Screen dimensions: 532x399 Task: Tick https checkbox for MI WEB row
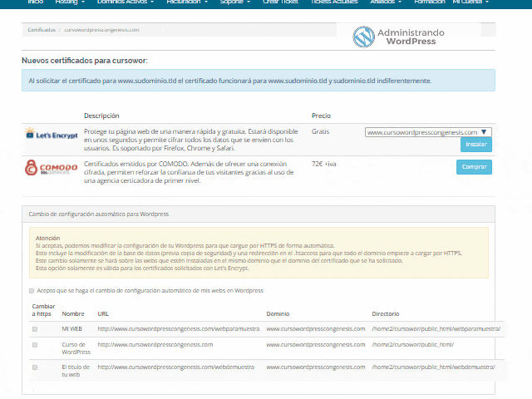point(35,329)
